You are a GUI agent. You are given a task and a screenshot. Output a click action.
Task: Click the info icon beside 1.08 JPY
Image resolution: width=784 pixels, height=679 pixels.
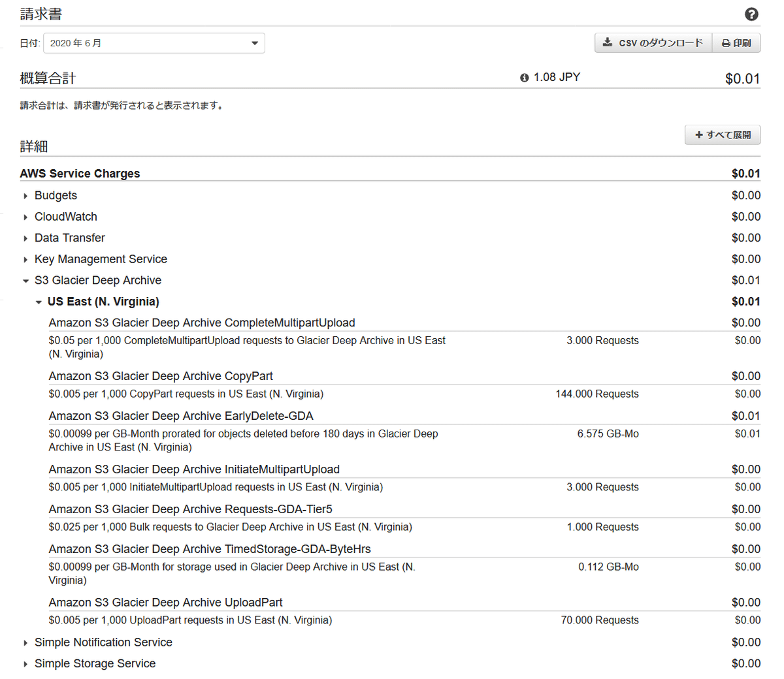[x=524, y=78]
